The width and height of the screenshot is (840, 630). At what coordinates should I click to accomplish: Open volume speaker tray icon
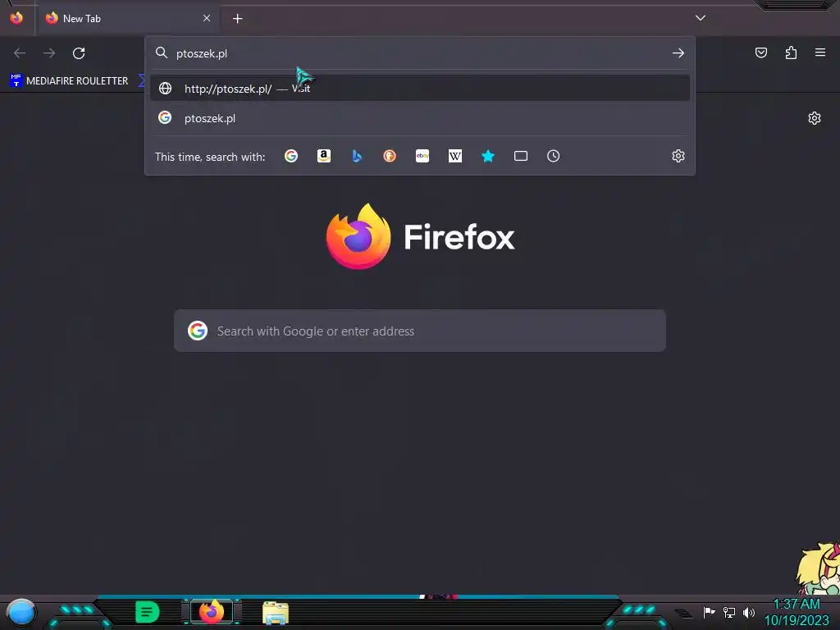pyautogui.click(x=749, y=612)
